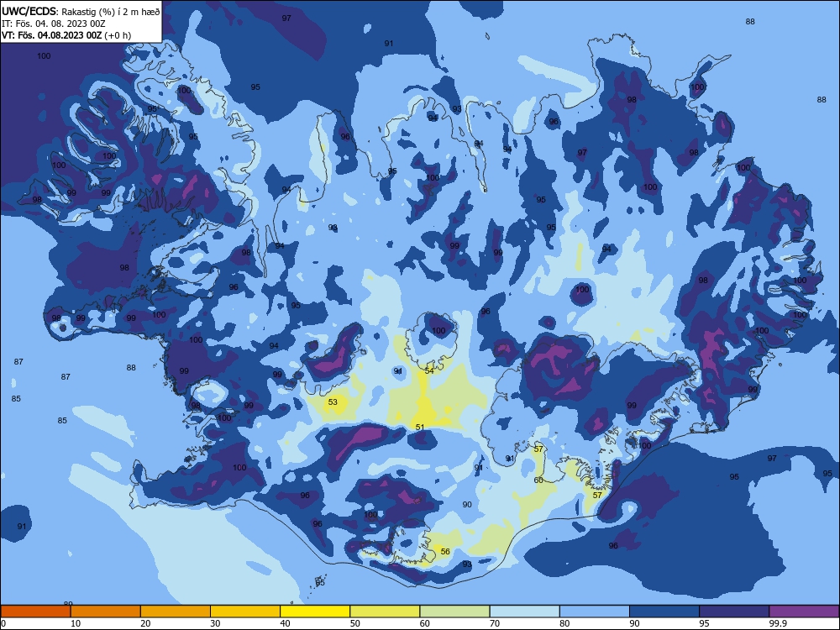Click the legend scale label 10

pos(76,623)
